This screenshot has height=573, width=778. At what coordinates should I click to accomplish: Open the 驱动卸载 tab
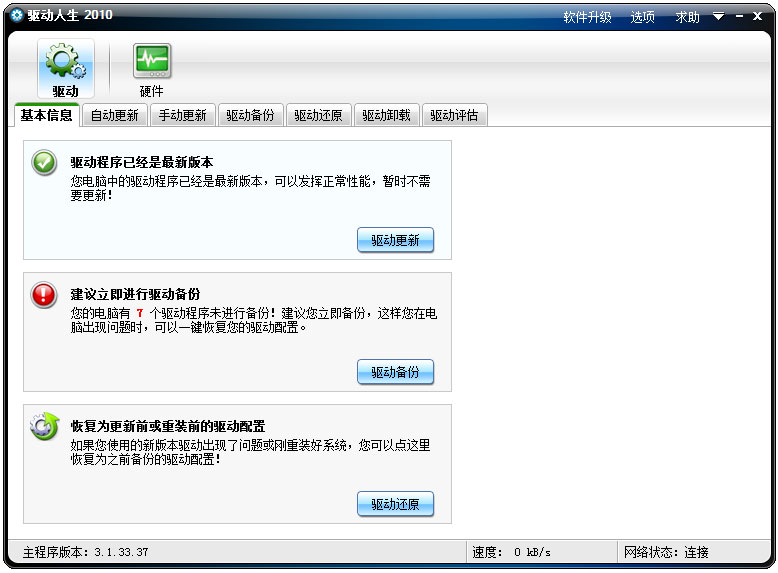pos(387,115)
